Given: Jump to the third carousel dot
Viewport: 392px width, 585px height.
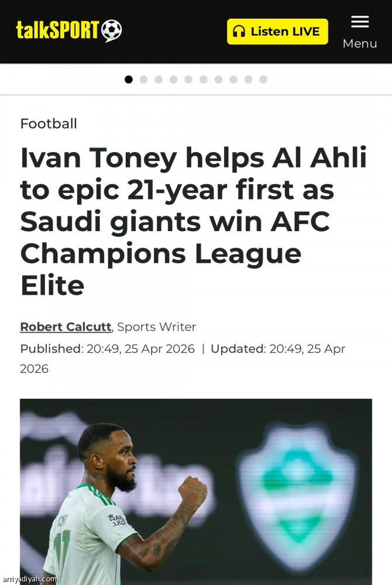Looking at the screenshot, I should (x=159, y=80).
